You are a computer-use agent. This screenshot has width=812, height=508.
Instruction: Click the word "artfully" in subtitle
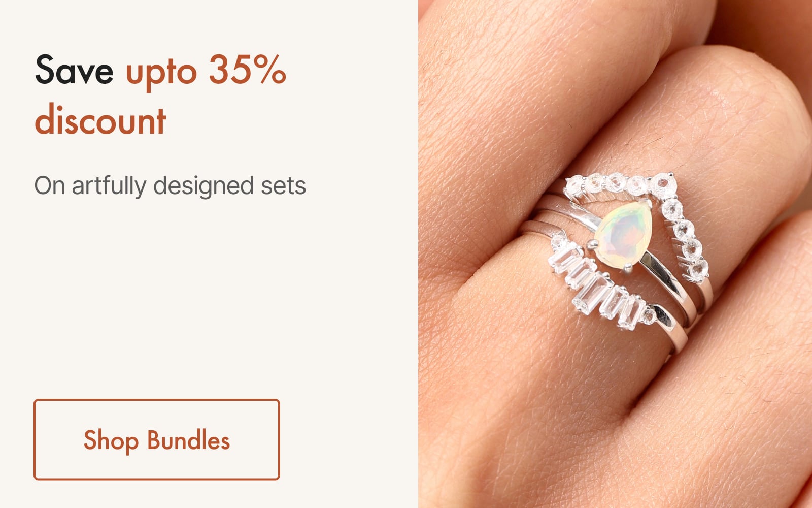[x=109, y=186]
